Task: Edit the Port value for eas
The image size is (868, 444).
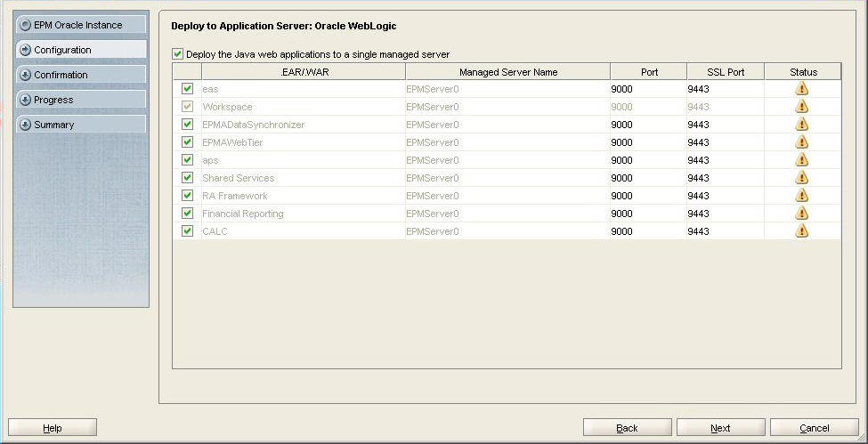Action: coord(649,89)
